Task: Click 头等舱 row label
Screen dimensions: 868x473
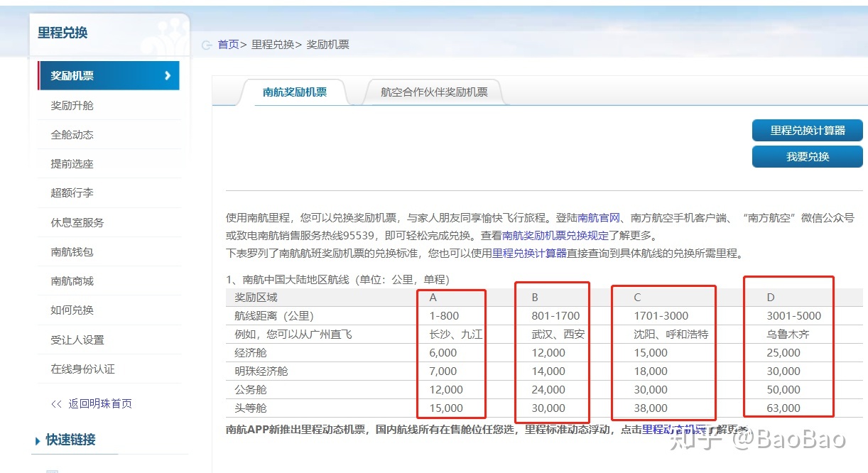Action: (x=250, y=408)
